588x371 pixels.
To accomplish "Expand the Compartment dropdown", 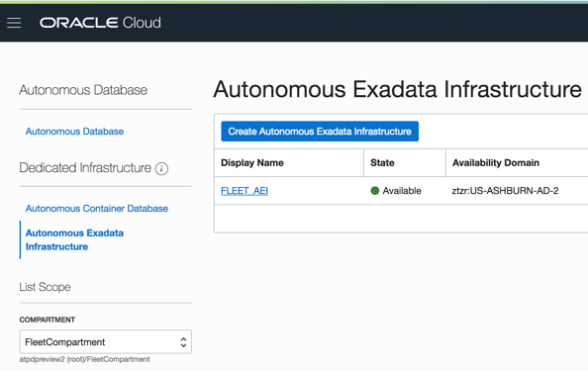I will click(x=105, y=341).
